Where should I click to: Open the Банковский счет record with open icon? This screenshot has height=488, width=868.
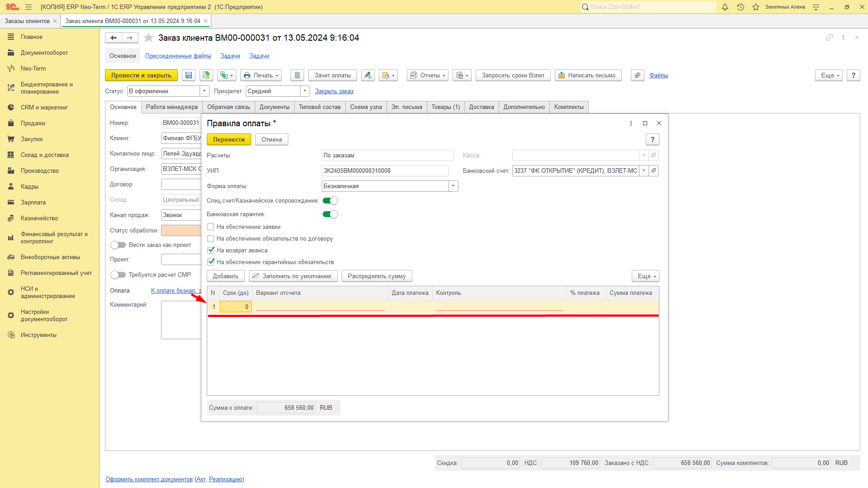click(653, 171)
